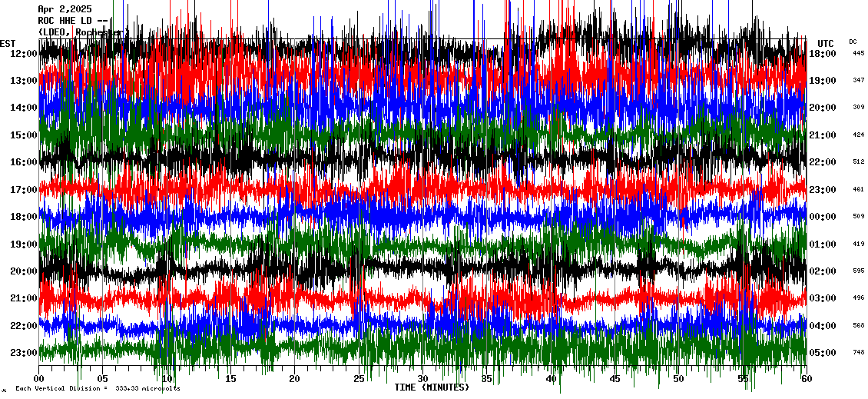Screen dimensions: 868x399
Task: Select the 00:00 UTC time label
Action: 822,217
